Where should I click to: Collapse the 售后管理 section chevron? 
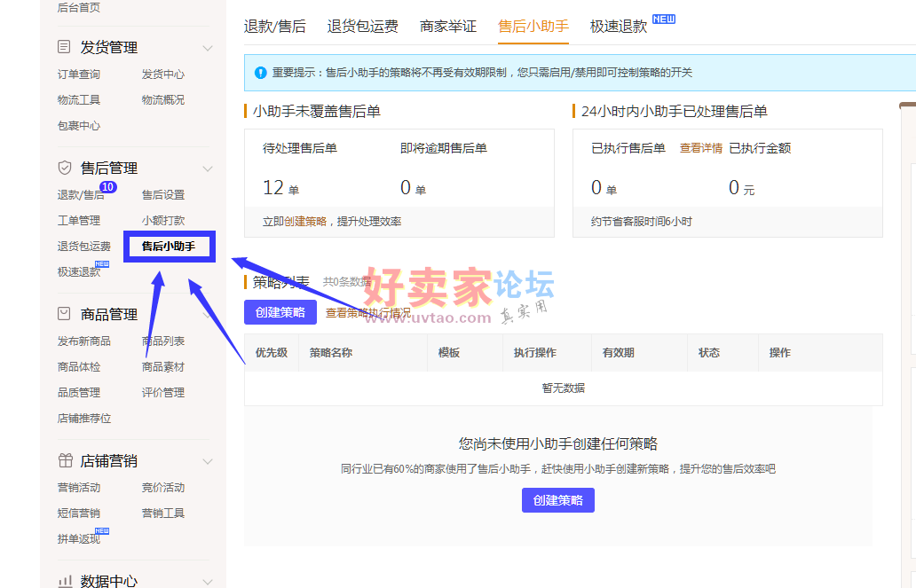208,169
